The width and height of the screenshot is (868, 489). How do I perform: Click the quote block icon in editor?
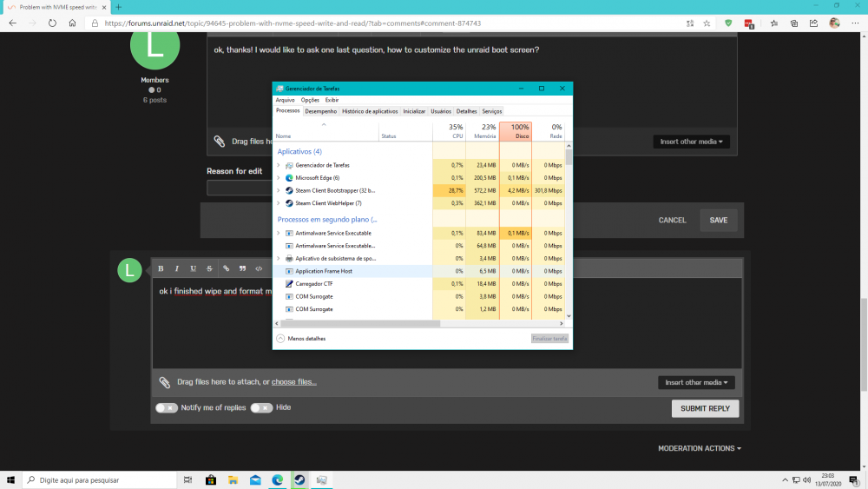point(242,268)
